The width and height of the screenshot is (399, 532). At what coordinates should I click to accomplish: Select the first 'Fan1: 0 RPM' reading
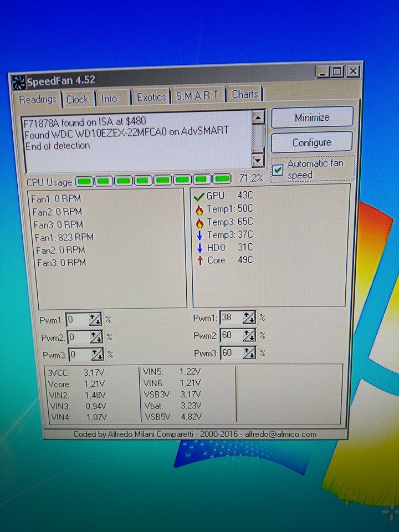click(x=56, y=198)
